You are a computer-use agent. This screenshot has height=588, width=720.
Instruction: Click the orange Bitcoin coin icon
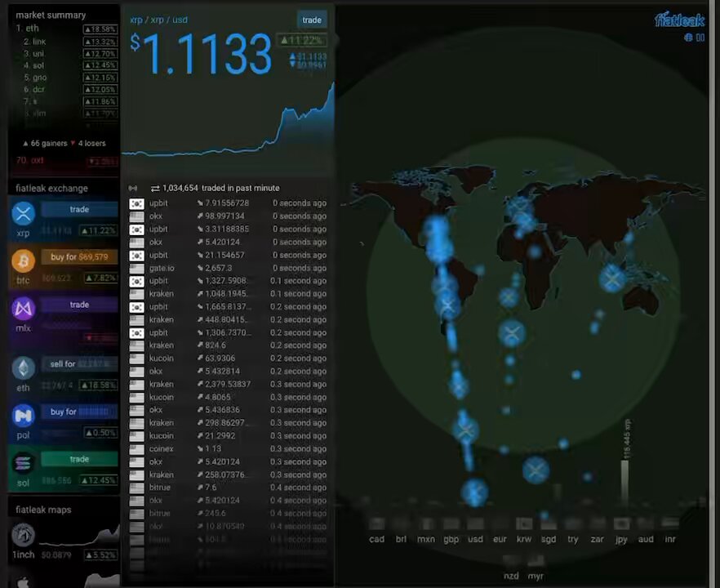[23, 261]
